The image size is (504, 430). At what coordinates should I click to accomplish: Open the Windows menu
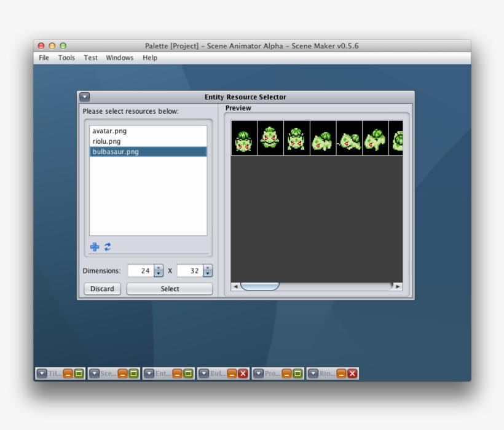point(119,58)
